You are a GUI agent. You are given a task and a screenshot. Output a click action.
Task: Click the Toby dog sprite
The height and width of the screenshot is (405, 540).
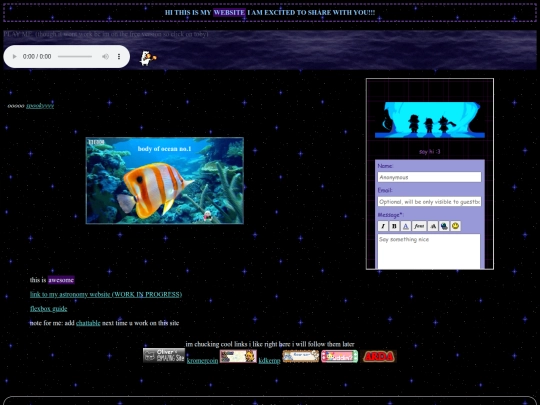[148, 58]
